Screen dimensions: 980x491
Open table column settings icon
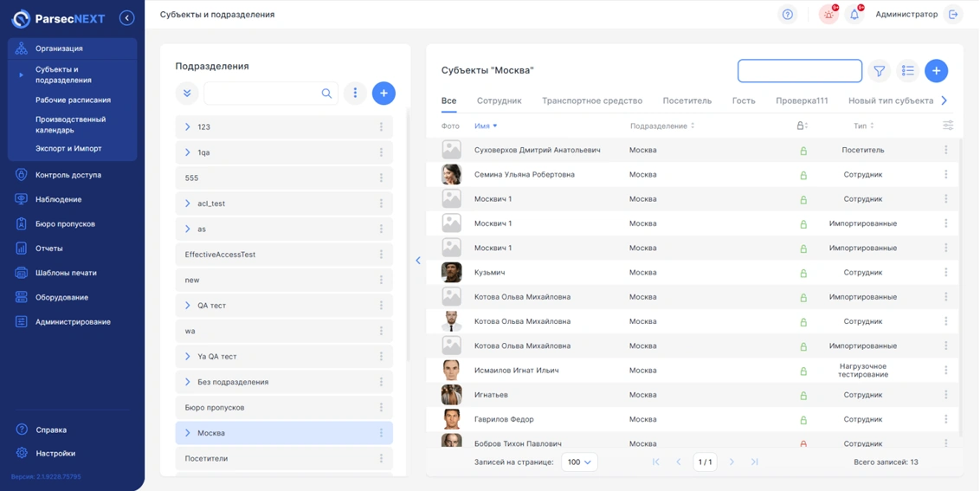(x=948, y=126)
